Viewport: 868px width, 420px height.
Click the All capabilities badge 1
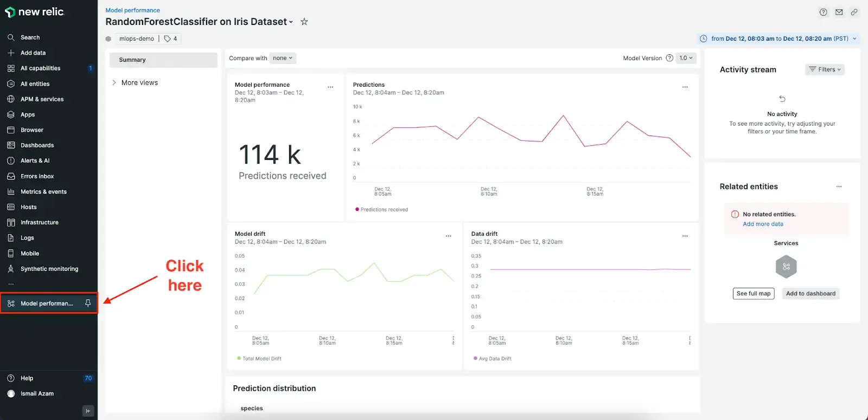pos(90,68)
